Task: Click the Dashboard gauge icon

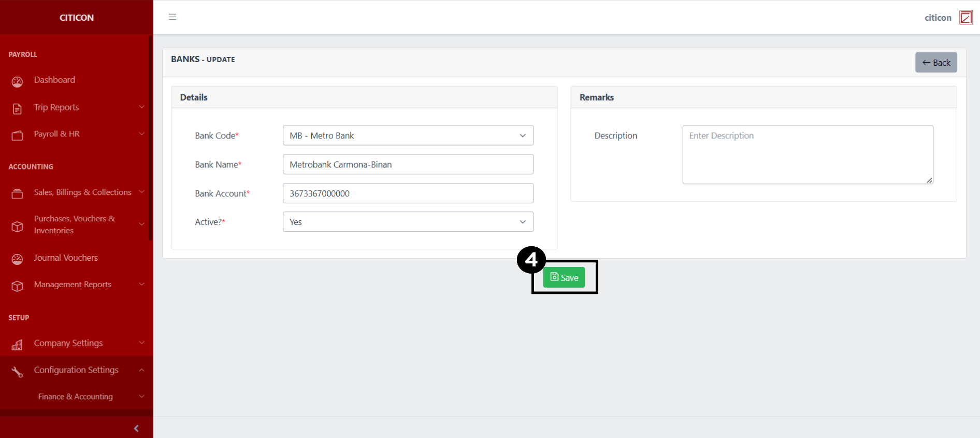Action: (17, 81)
